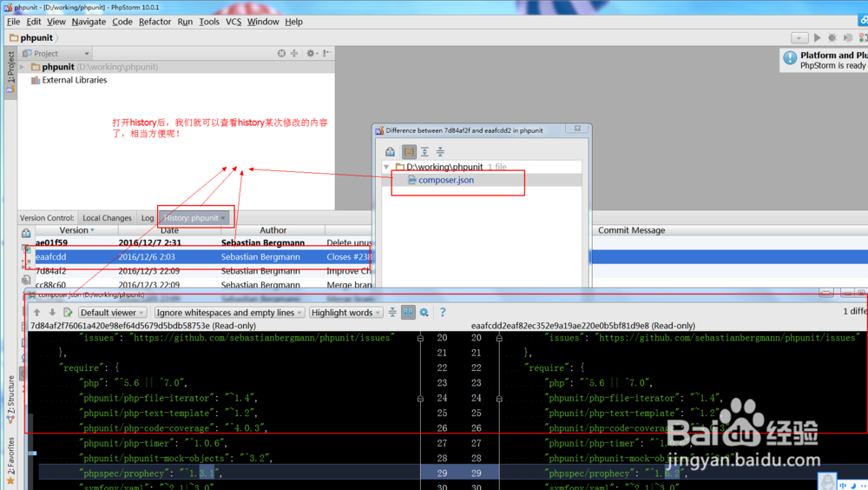The image size is (868, 490).
Task: Click the diff viewer Help question icon
Action: [x=443, y=313]
